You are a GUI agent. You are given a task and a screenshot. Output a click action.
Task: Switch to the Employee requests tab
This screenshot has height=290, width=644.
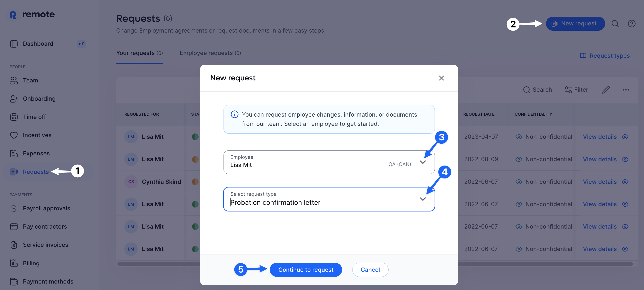click(x=210, y=53)
